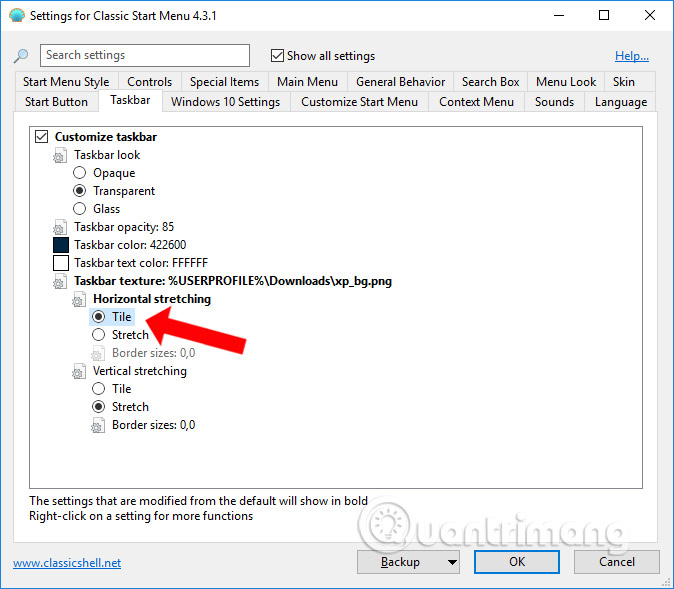
Task: Click the Classic Shell logo in title bar
Action: pos(17,15)
